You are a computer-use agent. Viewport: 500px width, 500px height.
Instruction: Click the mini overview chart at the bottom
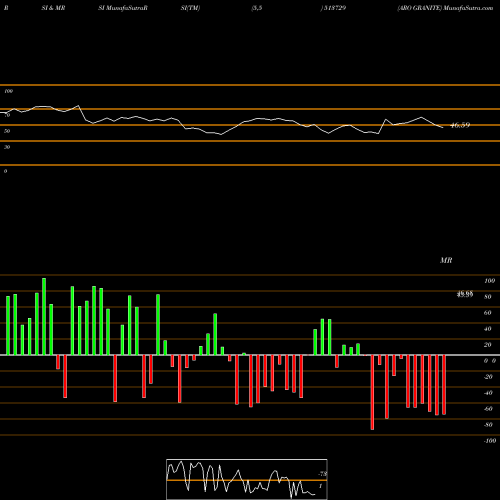tap(247, 479)
